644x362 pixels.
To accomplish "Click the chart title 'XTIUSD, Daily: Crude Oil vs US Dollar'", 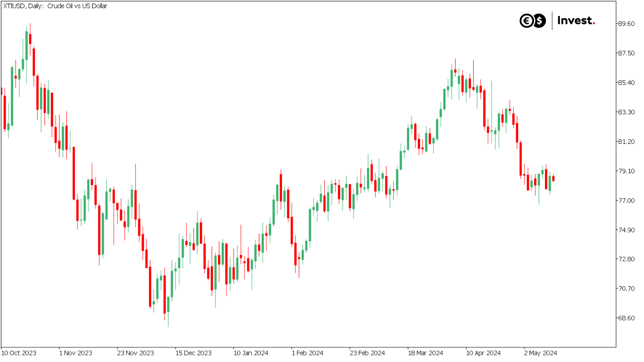I will [55, 6].
